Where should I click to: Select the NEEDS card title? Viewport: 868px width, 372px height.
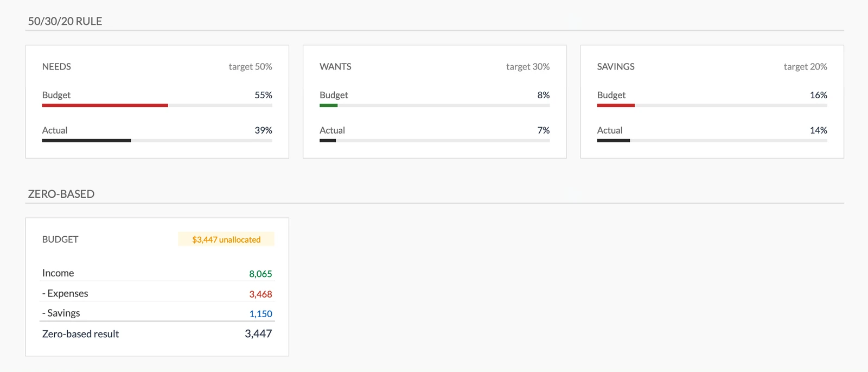(x=56, y=67)
